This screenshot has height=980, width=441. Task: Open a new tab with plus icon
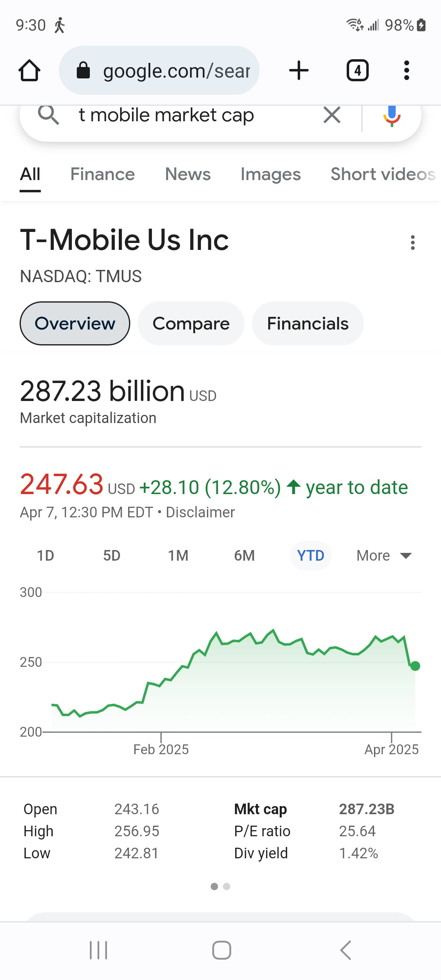pos(299,71)
